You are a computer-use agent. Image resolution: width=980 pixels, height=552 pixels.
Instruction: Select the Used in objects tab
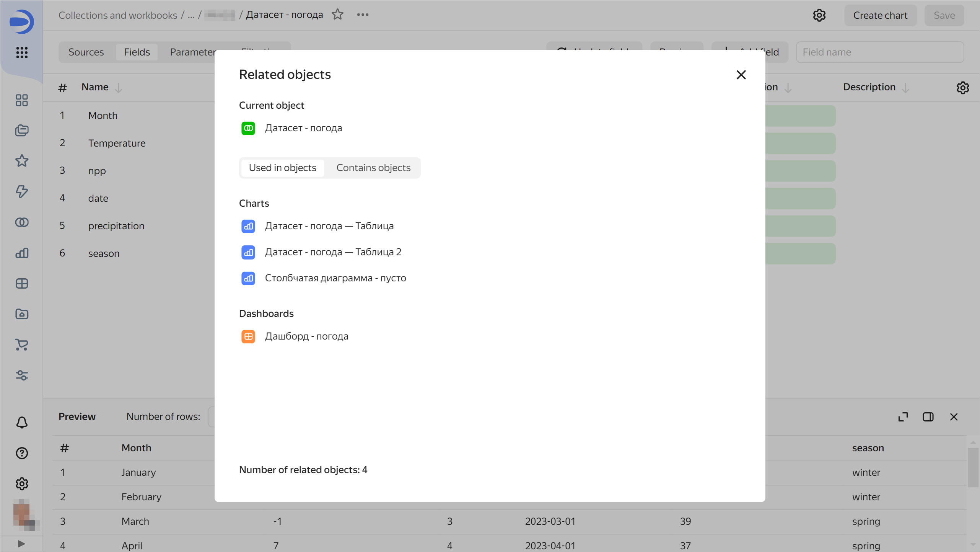[282, 168]
